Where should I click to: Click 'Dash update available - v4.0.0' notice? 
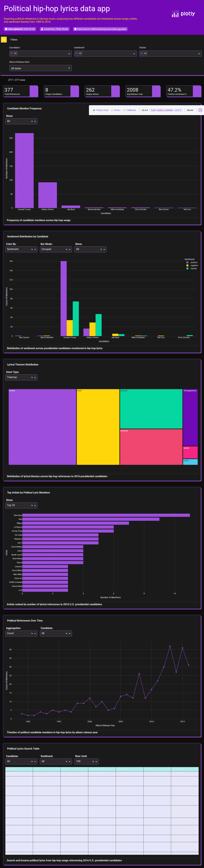[x=166, y=110]
